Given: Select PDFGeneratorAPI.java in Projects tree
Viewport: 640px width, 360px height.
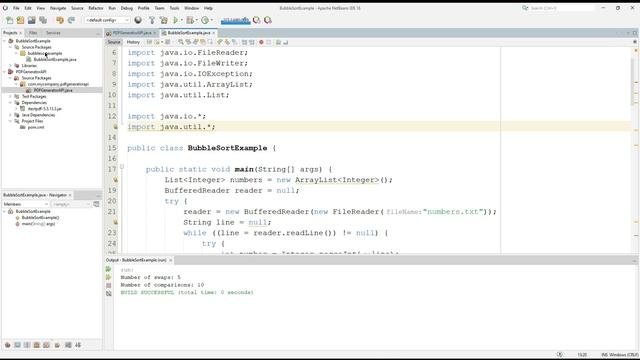Looking at the screenshot, I should click(53, 90).
